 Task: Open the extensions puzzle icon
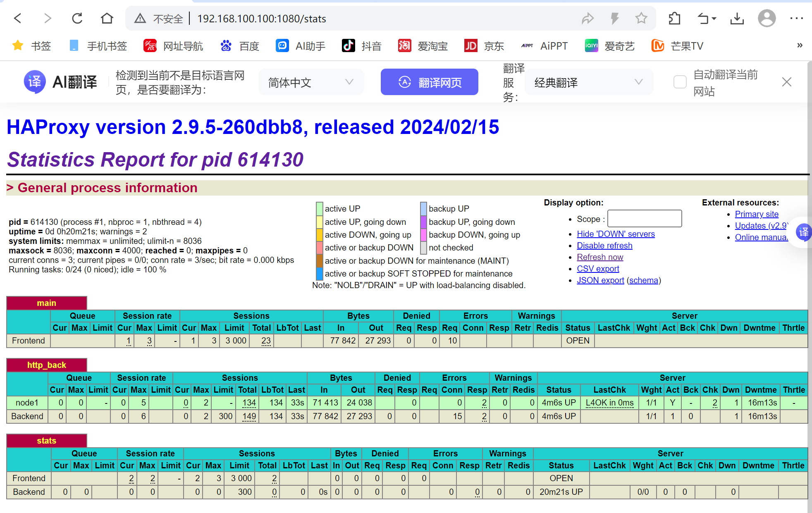[674, 19]
